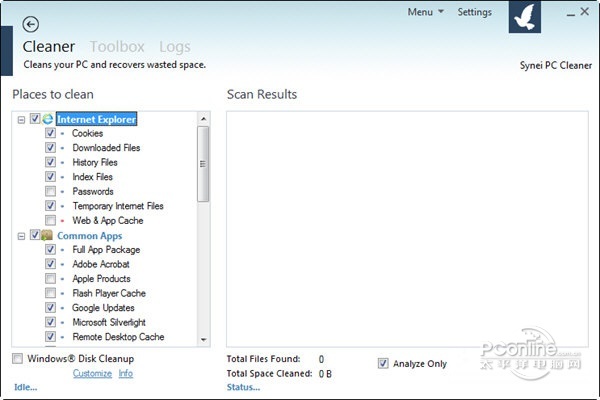Select the Internet Explorer tree item
The height and width of the screenshot is (400, 600).
click(x=96, y=119)
